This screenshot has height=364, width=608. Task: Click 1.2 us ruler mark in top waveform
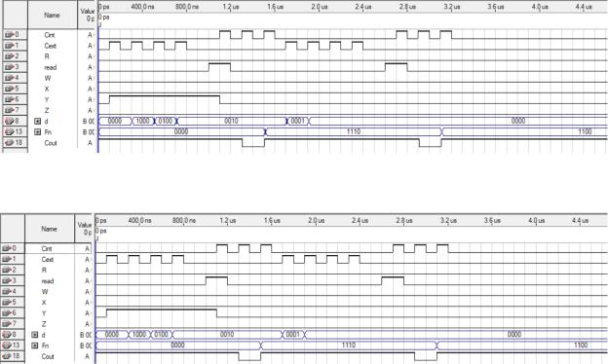231,7
